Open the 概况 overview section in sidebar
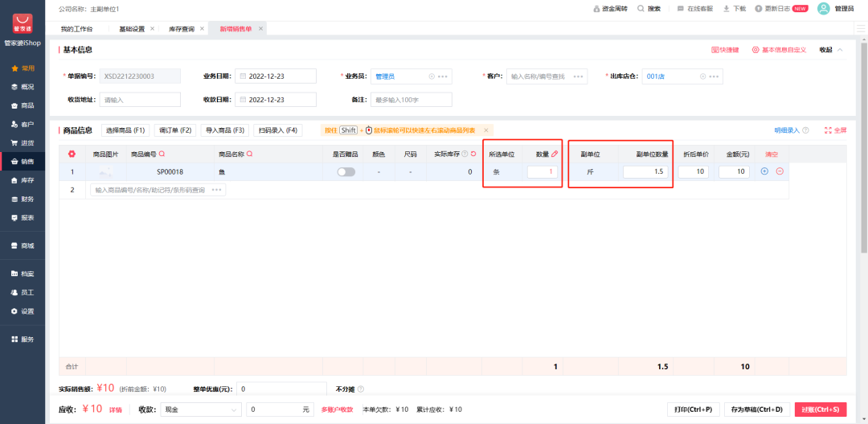 coord(23,87)
